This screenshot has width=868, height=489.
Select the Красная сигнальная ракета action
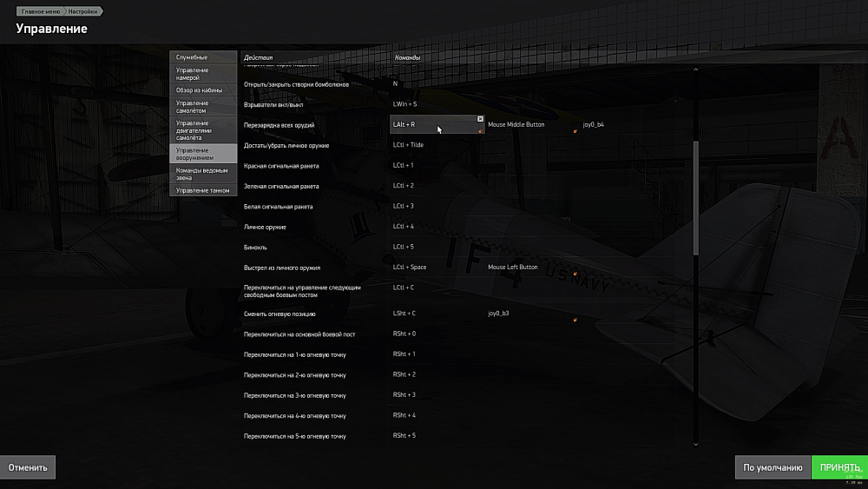tap(281, 166)
